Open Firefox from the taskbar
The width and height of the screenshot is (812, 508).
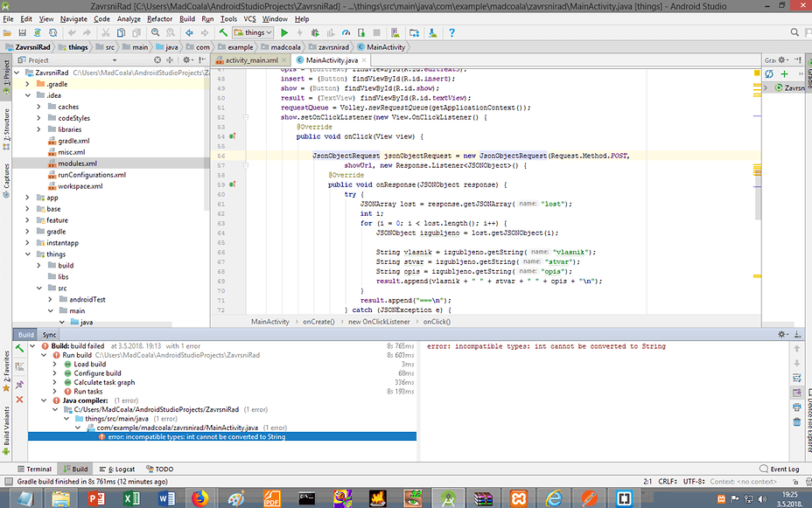(199, 498)
